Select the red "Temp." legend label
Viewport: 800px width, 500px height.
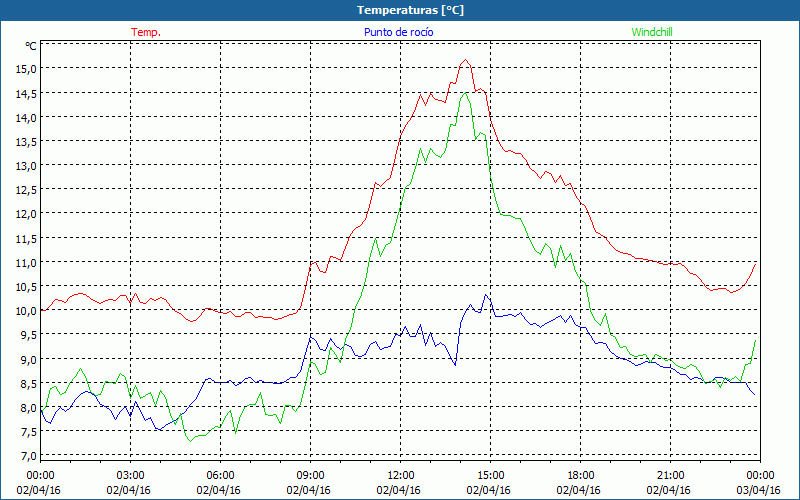click(x=146, y=32)
